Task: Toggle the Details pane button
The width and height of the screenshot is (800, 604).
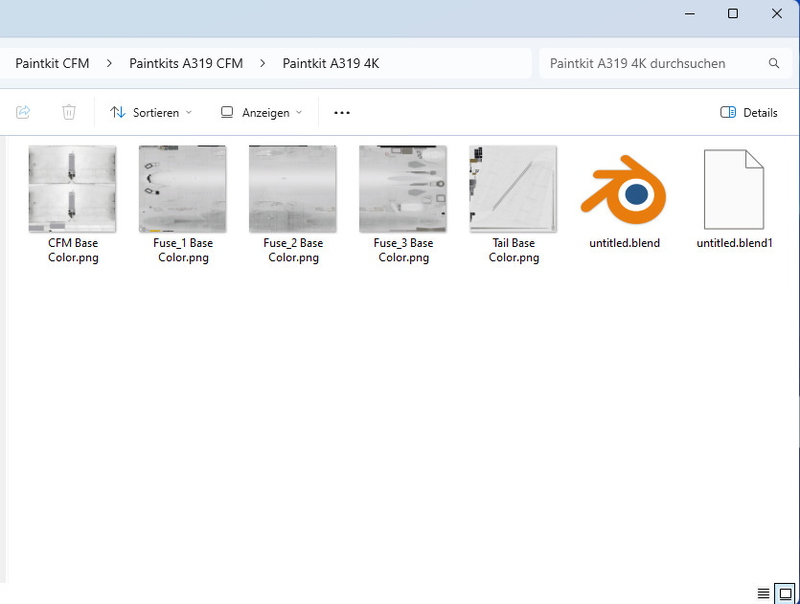Action: pos(749,113)
